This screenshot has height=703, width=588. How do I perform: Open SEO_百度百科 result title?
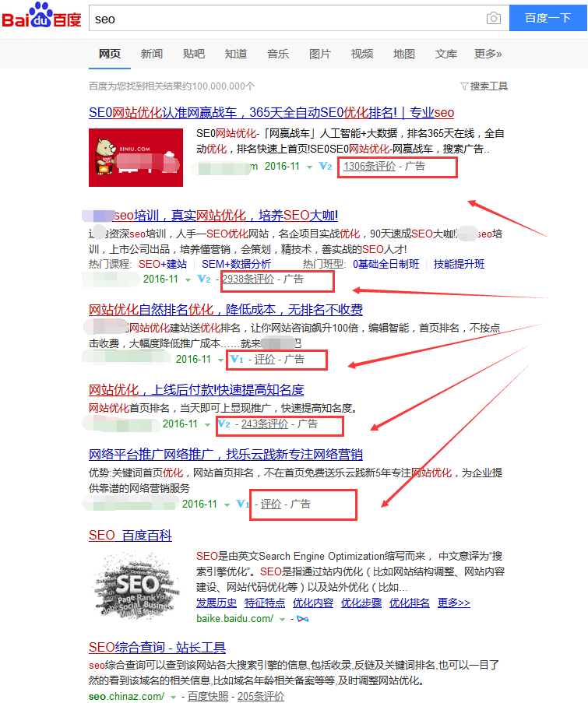[130, 536]
